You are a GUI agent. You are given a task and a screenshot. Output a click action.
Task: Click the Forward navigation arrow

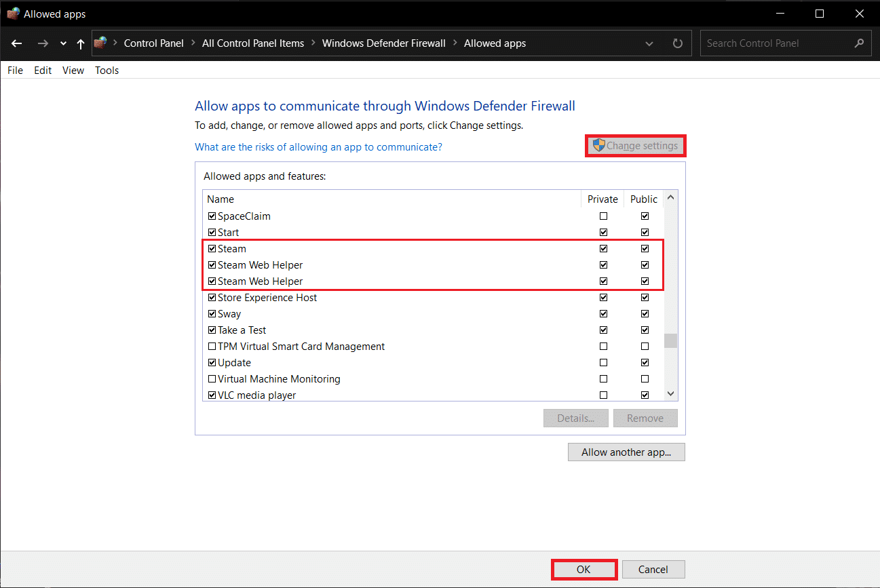pyautogui.click(x=43, y=43)
